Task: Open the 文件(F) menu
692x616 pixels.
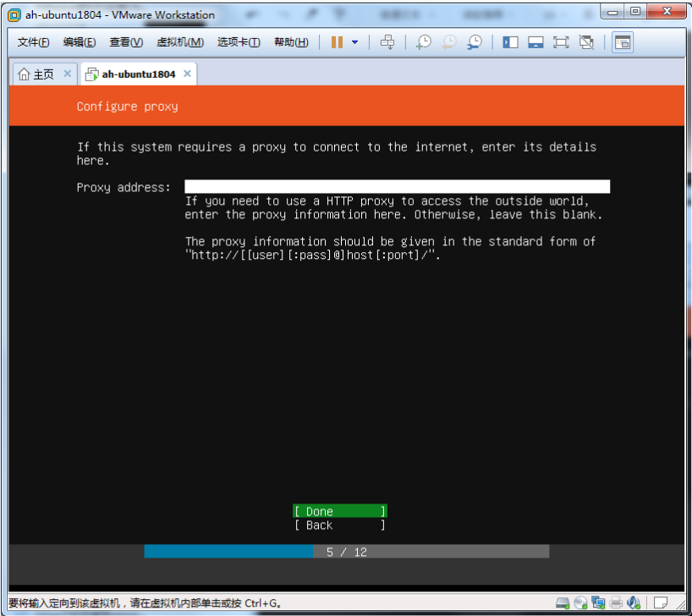Action: [x=33, y=42]
